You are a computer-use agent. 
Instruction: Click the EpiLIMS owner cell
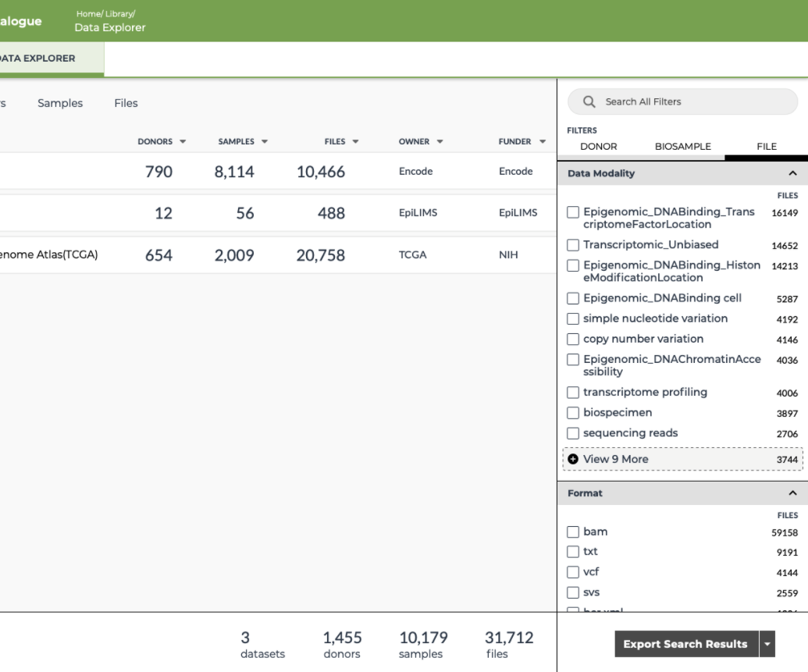click(418, 212)
